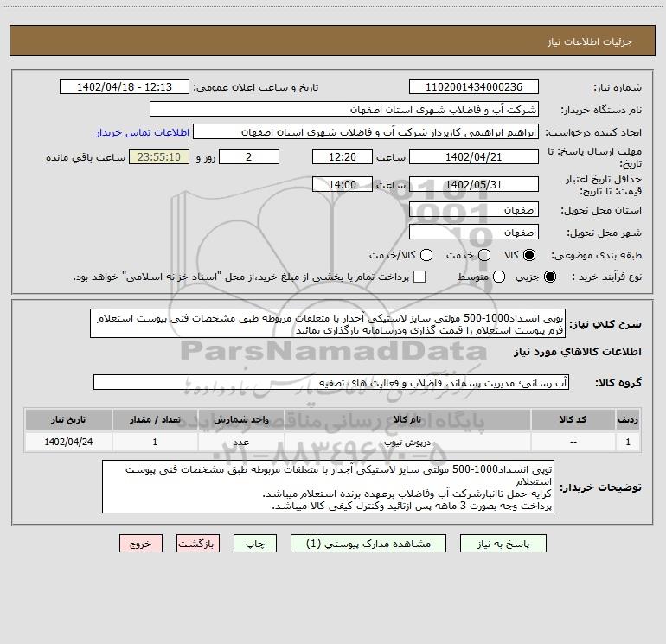Select the جزیی purchase type radio
Image resolution: width=666 pixels, height=644 pixels.
(x=549, y=277)
